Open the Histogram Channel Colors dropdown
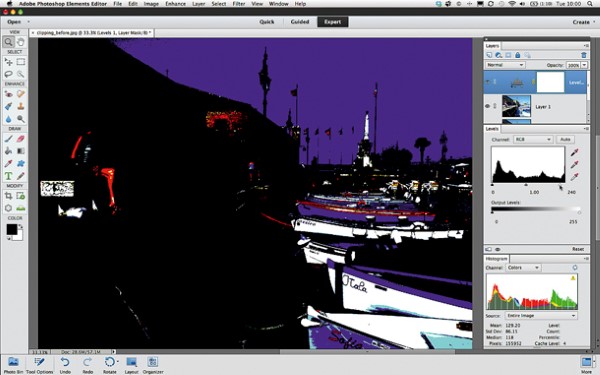The width and height of the screenshot is (600, 375). [x=523, y=268]
